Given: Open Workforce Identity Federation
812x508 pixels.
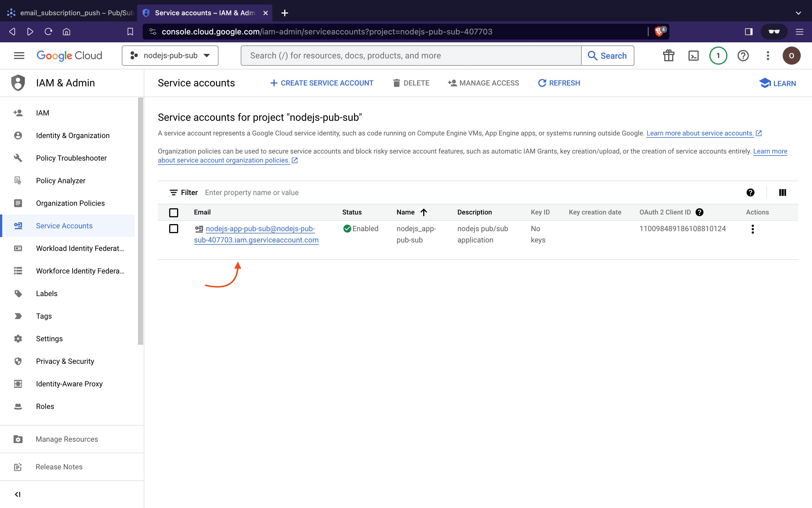Looking at the screenshot, I should 67,271.
